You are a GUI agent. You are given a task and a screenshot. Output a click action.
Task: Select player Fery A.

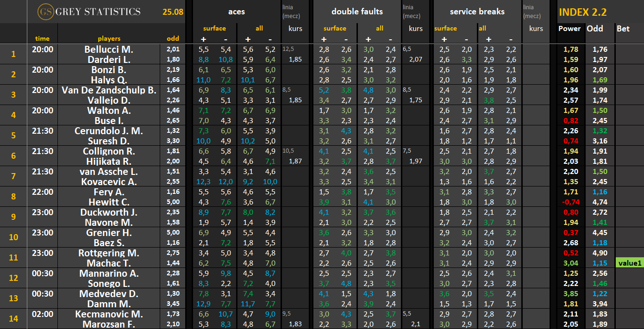(x=109, y=192)
